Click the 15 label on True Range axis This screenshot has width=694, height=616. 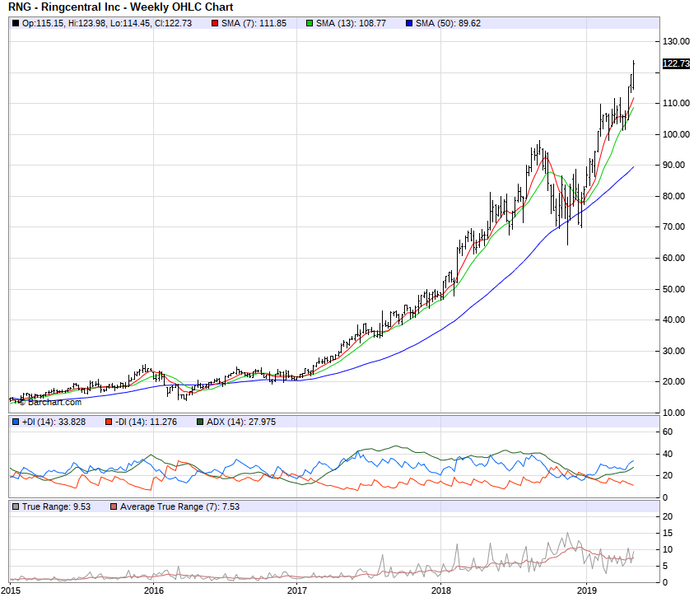(668, 533)
